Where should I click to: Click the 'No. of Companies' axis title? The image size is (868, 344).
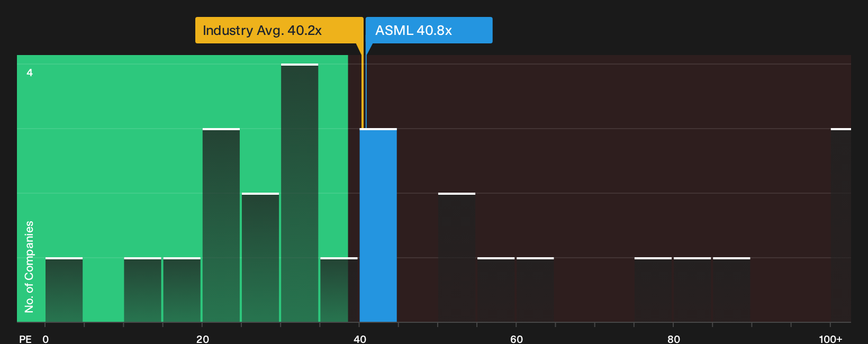[29, 267]
